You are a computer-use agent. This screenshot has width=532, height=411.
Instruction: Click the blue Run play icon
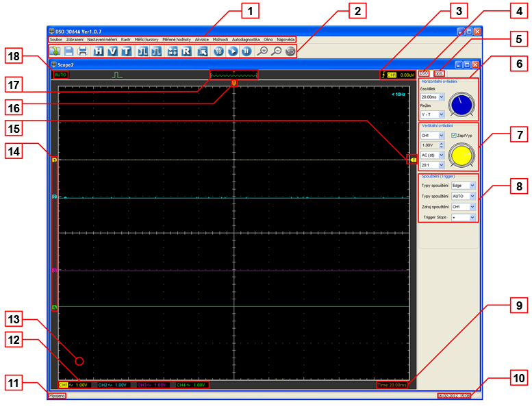click(233, 51)
